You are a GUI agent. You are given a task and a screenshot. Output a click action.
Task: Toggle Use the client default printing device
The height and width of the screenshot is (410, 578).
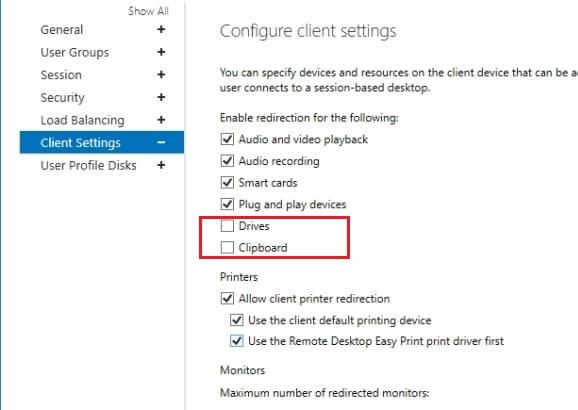click(x=237, y=320)
